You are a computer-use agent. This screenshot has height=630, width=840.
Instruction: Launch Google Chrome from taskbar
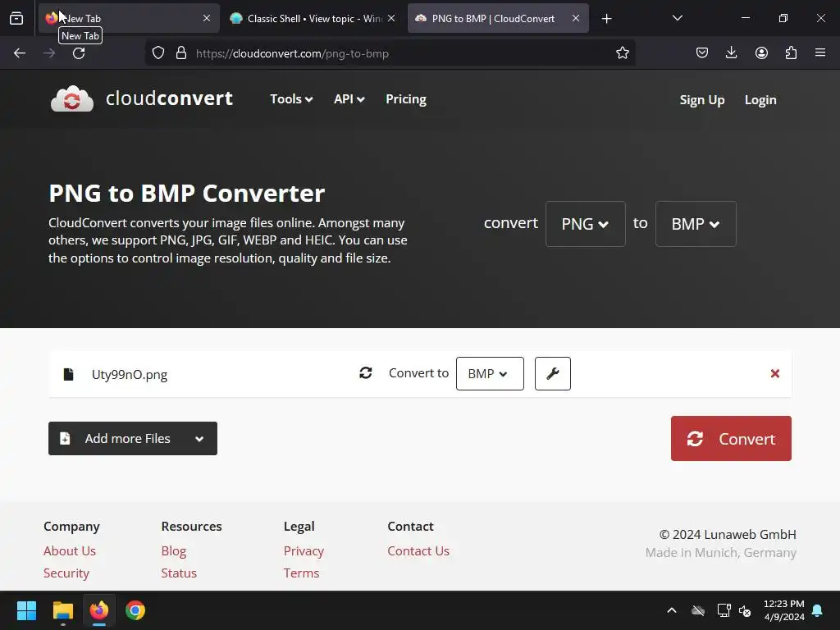135,610
